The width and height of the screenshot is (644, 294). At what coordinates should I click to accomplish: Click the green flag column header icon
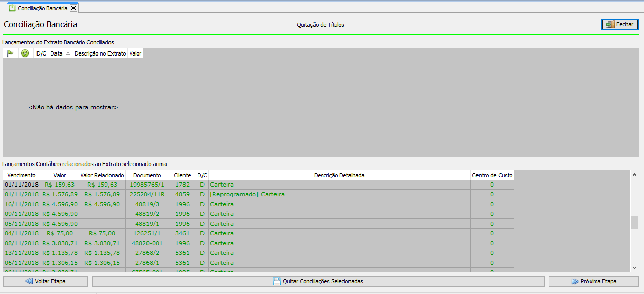point(10,53)
